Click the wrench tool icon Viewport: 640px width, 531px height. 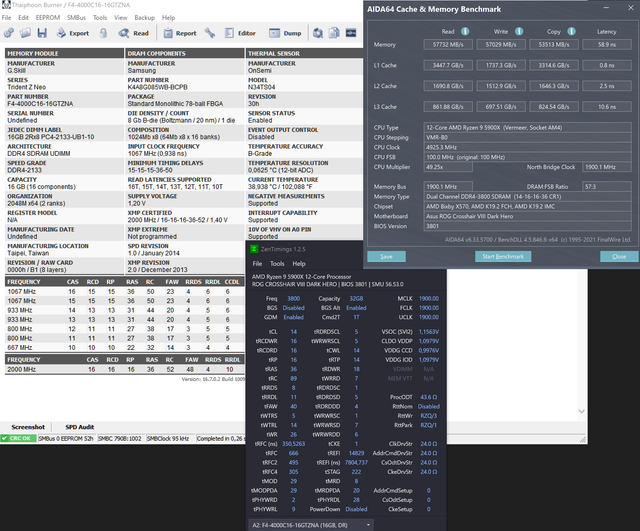point(210,33)
